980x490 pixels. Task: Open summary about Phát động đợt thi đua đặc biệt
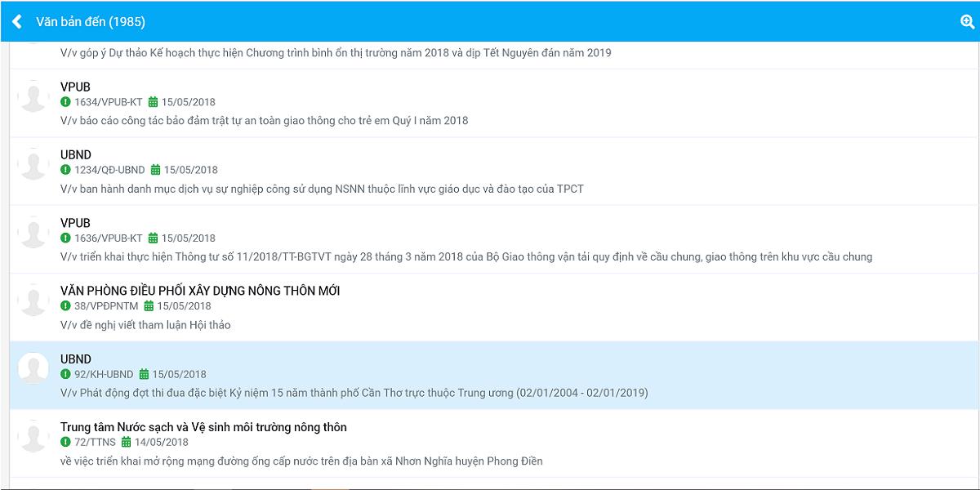[354, 393]
